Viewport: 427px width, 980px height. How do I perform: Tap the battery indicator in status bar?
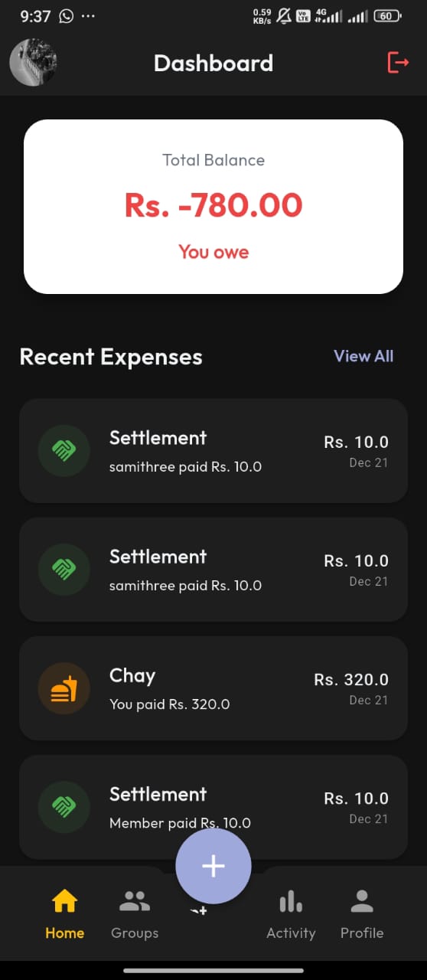(388, 16)
